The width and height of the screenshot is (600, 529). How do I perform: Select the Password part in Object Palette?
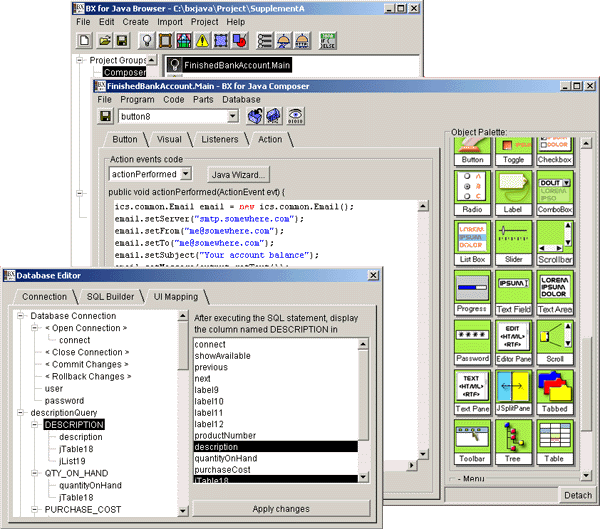[473, 342]
